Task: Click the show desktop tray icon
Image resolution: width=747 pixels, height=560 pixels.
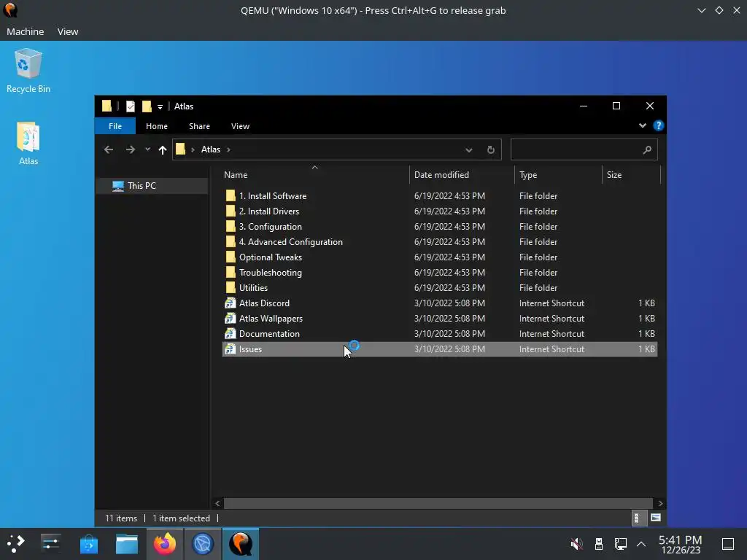Action: click(x=728, y=543)
